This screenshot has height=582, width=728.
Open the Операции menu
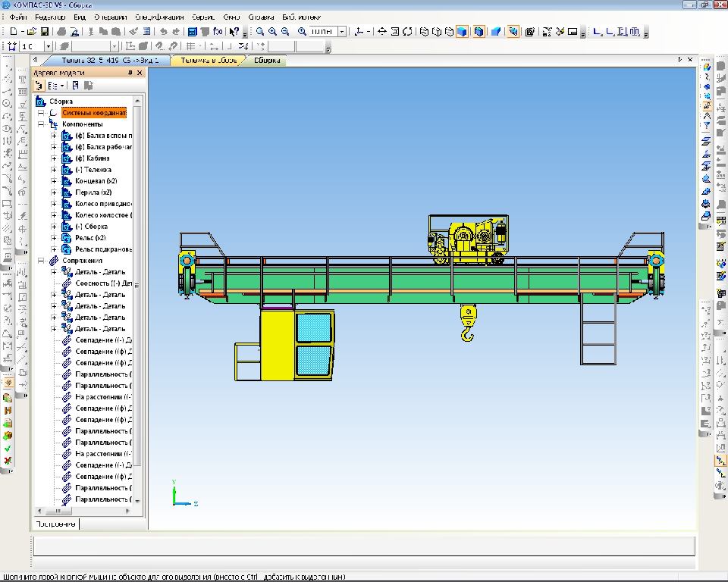point(111,17)
